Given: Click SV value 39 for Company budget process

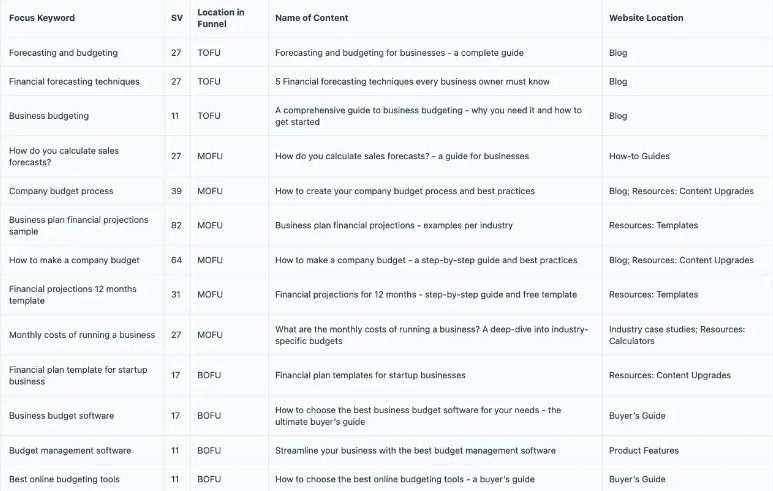Looking at the screenshot, I should pyautogui.click(x=176, y=191).
